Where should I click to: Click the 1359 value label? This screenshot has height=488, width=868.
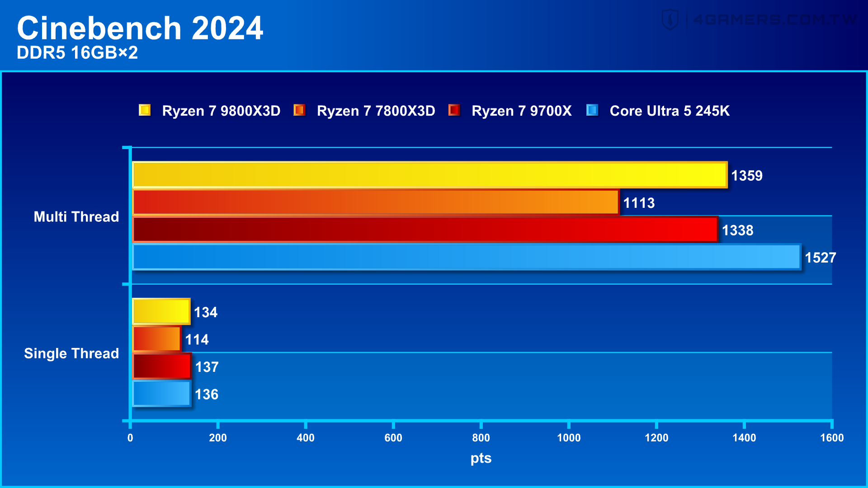pyautogui.click(x=747, y=176)
